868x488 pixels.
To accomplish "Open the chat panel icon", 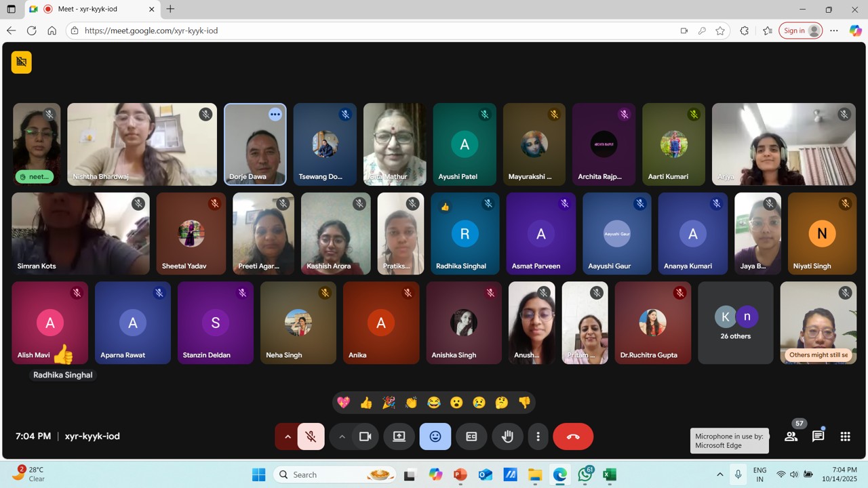I will click(x=818, y=436).
